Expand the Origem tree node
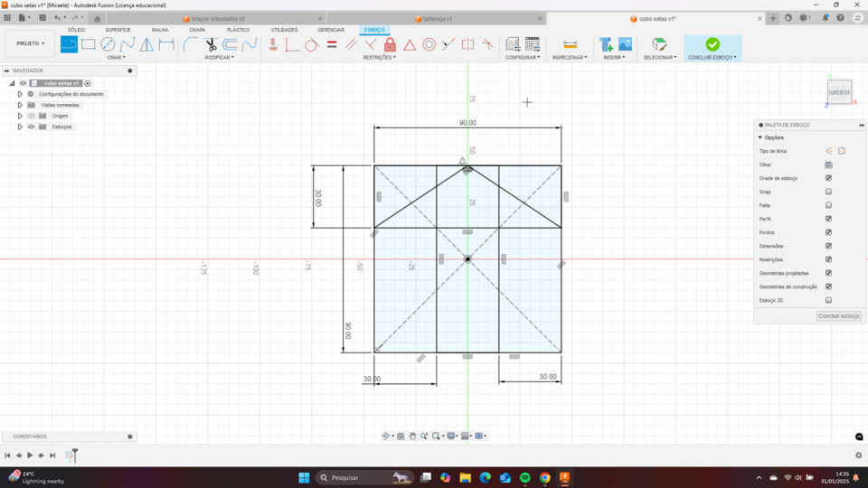 (20, 116)
